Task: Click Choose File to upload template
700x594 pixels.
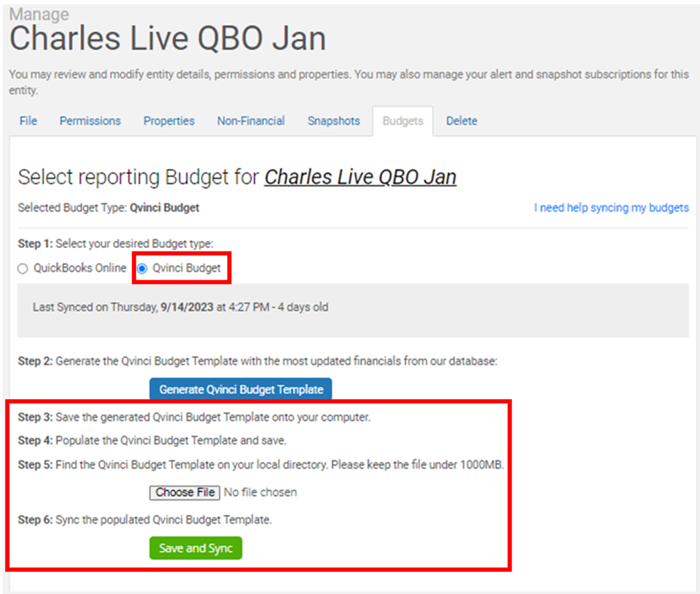Action: pos(185,492)
